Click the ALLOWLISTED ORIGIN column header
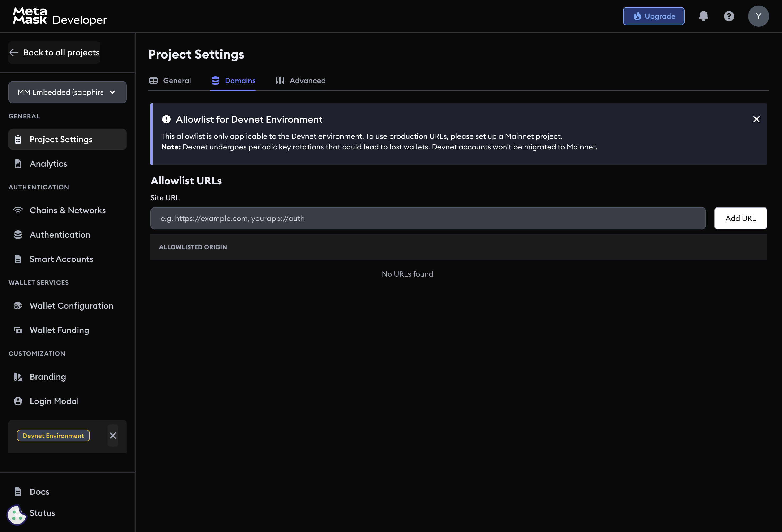This screenshot has height=532, width=782. [193, 247]
